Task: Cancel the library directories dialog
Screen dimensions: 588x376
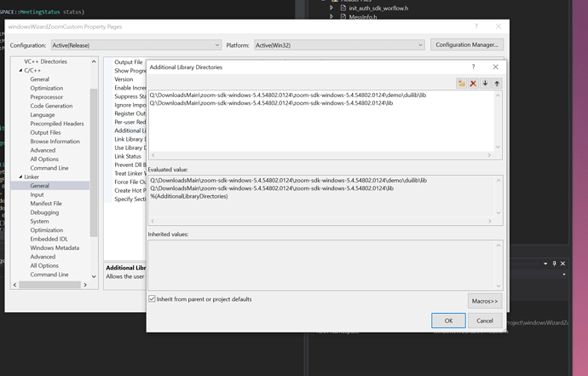Action: tap(485, 321)
